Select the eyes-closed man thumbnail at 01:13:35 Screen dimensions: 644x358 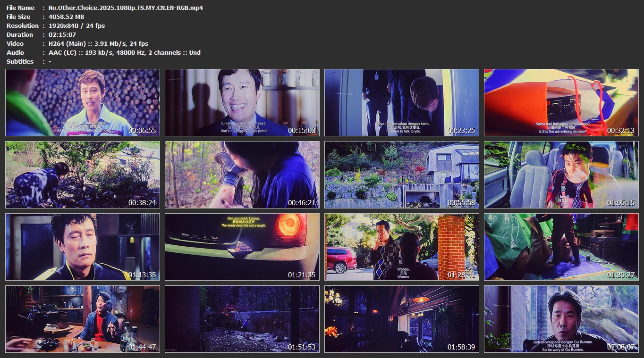click(x=83, y=247)
